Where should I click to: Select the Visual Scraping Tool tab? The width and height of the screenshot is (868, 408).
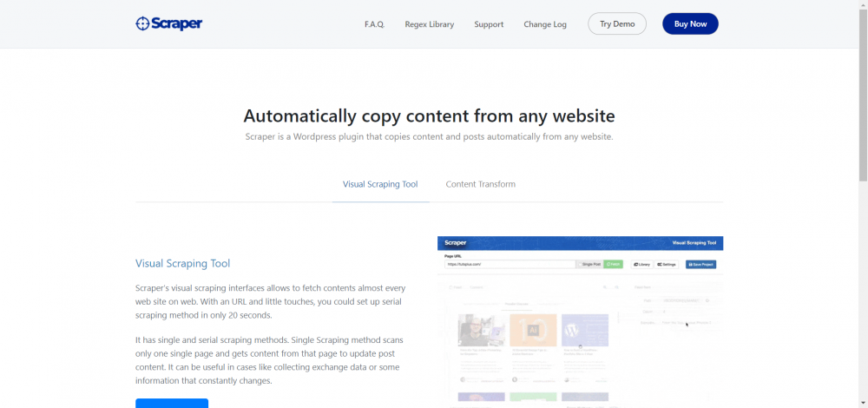(380, 184)
